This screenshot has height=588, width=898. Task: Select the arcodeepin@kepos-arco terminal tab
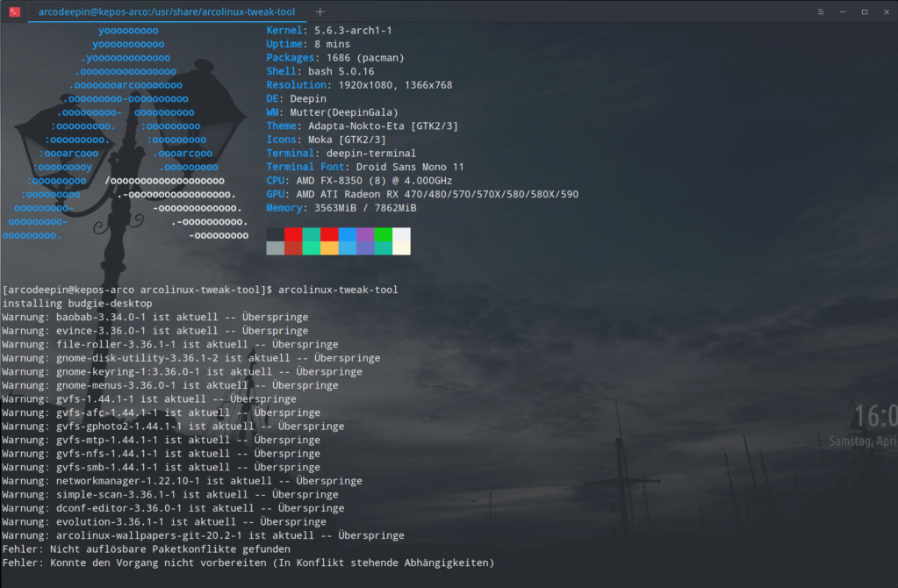(167, 11)
